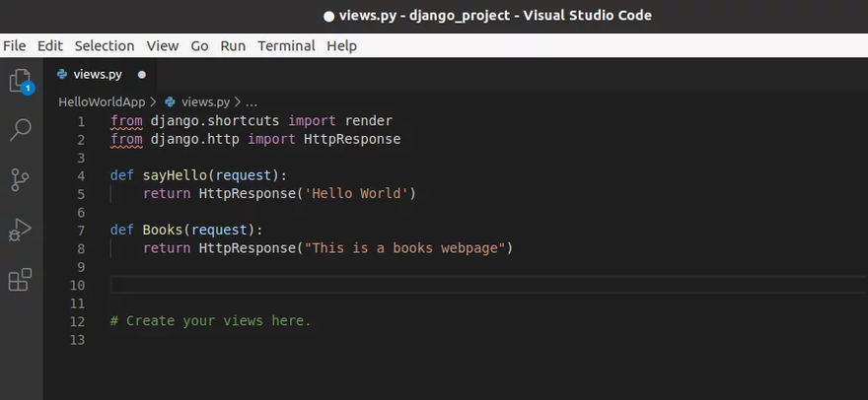Screen dimensions: 868x400
Task: Click the Python icon on views.py tab
Action: pos(62,75)
